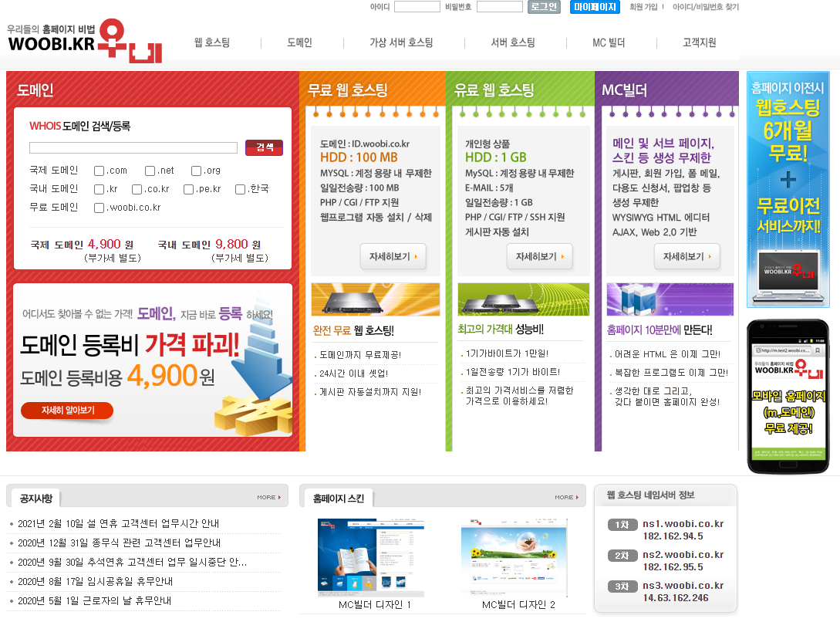
Task: Click the red 자세히 알아보기 domain button
Action: click(67, 411)
